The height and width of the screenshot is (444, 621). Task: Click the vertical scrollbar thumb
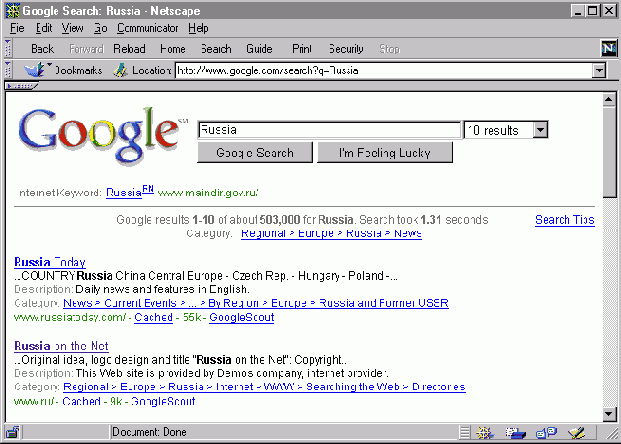[x=609, y=151]
